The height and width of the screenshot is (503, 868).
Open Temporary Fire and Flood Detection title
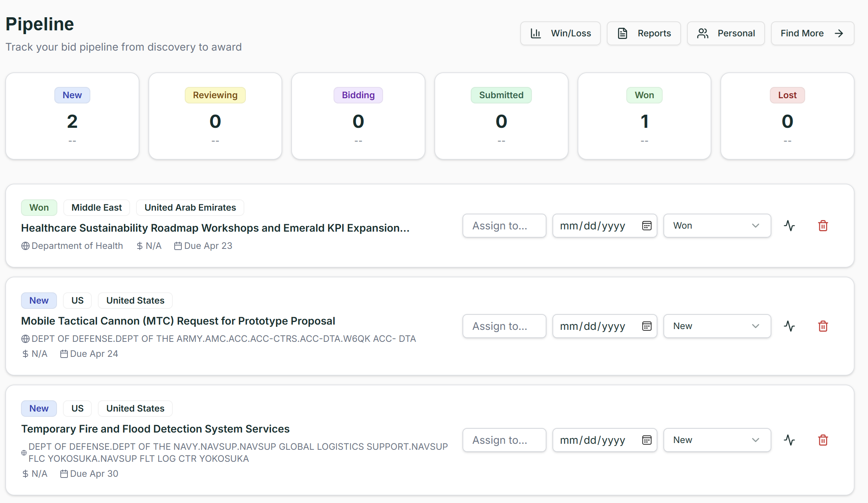click(x=155, y=429)
